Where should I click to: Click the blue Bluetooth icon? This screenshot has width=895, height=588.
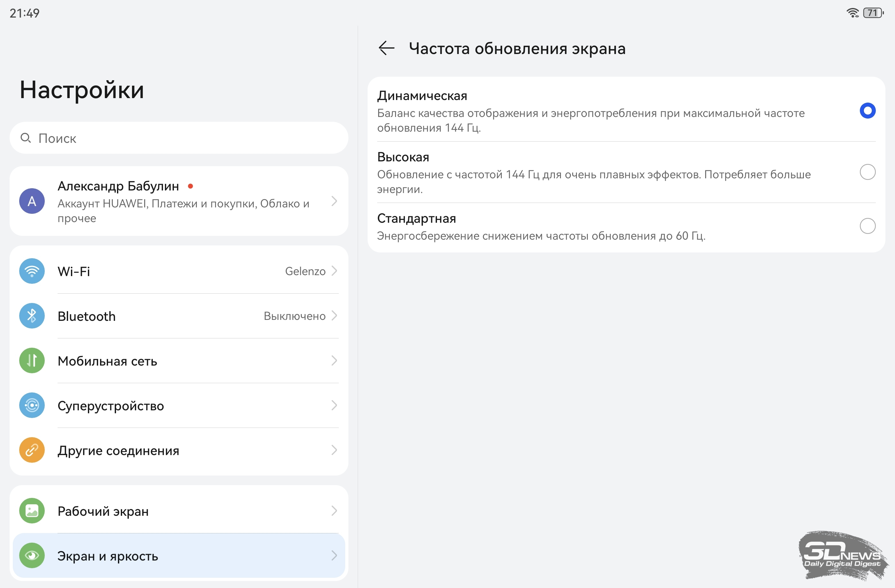coord(32,316)
